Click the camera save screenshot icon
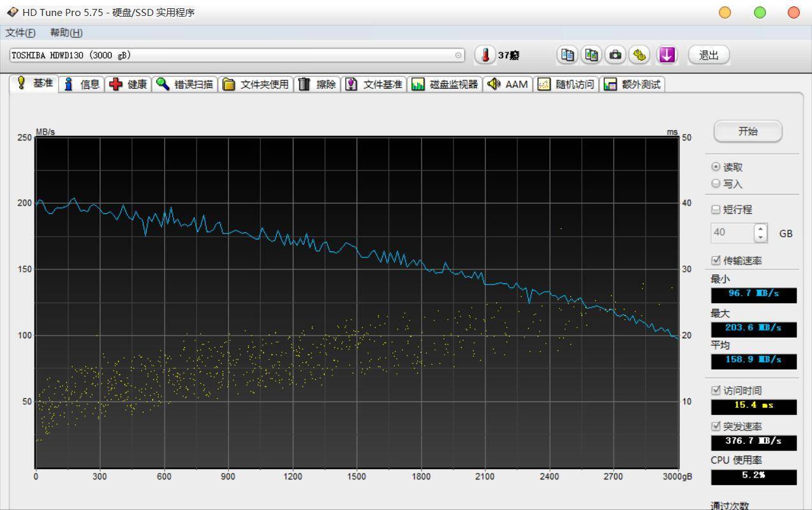The image size is (812, 510). click(615, 55)
